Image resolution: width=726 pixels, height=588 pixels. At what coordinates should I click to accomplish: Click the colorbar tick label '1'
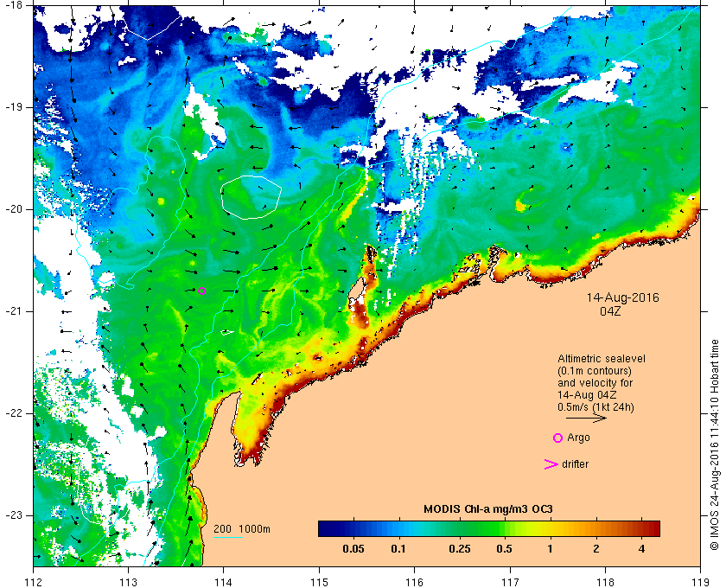[x=550, y=549]
